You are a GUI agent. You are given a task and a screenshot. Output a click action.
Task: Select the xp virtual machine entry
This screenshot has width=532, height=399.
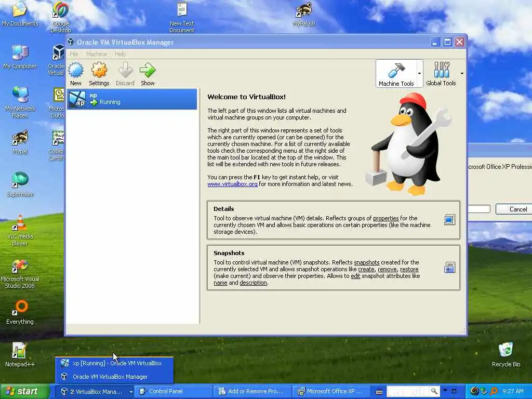pyautogui.click(x=132, y=99)
